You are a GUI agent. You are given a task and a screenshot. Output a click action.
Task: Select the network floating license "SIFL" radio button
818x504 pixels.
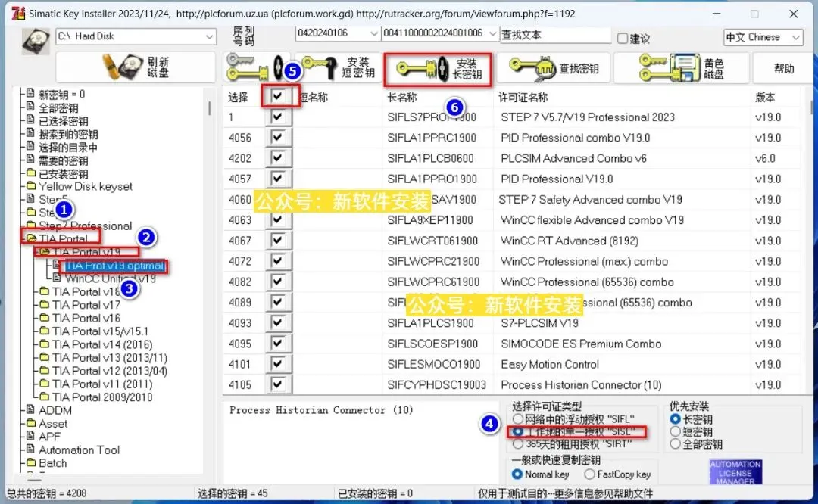coord(517,419)
